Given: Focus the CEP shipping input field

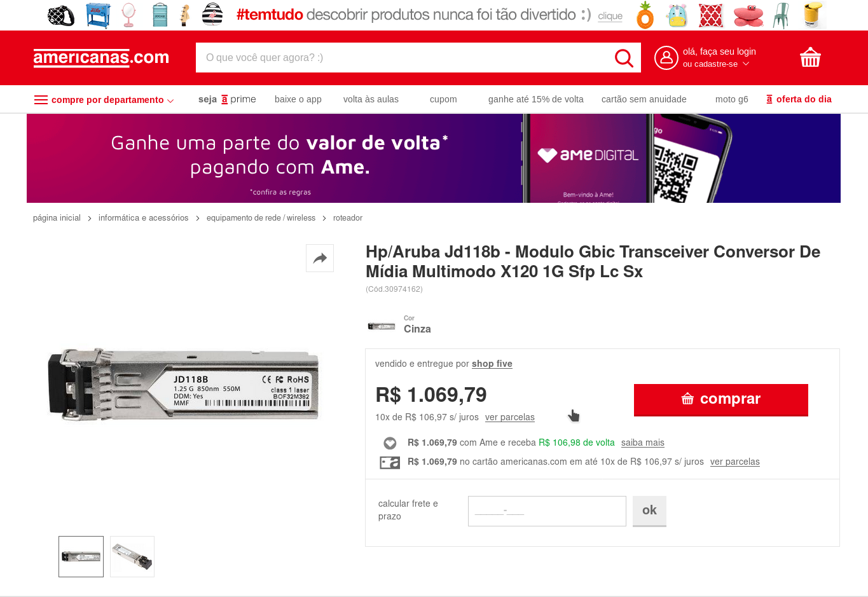Looking at the screenshot, I should pos(547,511).
